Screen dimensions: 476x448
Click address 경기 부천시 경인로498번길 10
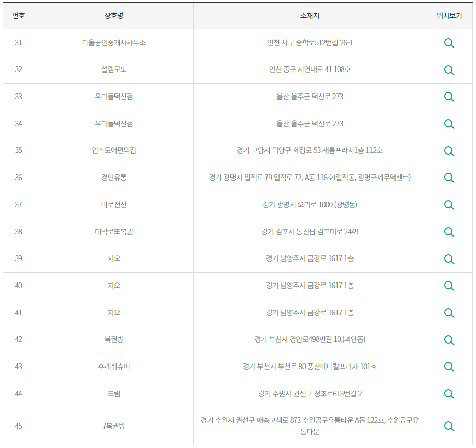coord(310,339)
